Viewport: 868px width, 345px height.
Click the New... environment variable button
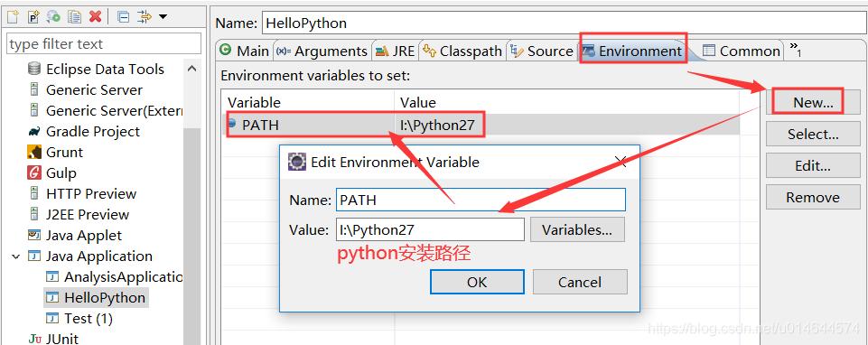(x=812, y=102)
